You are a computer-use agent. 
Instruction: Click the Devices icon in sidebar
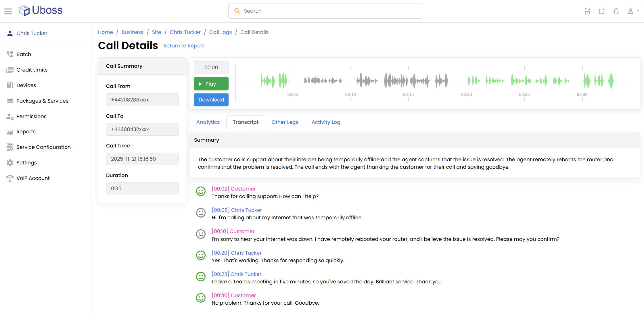point(10,85)
